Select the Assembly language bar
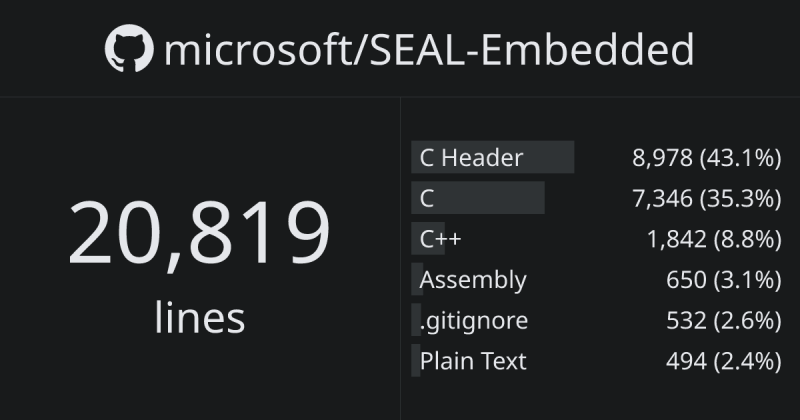This screenshot has width=800, height=420. [x=417, y=279]
